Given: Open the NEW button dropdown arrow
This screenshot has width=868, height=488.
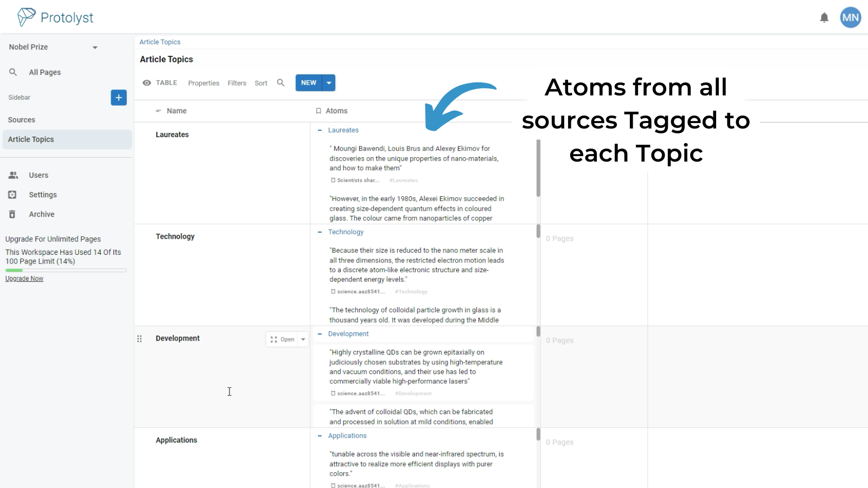Looking at the screenshot, I should [x=329, y=82].
